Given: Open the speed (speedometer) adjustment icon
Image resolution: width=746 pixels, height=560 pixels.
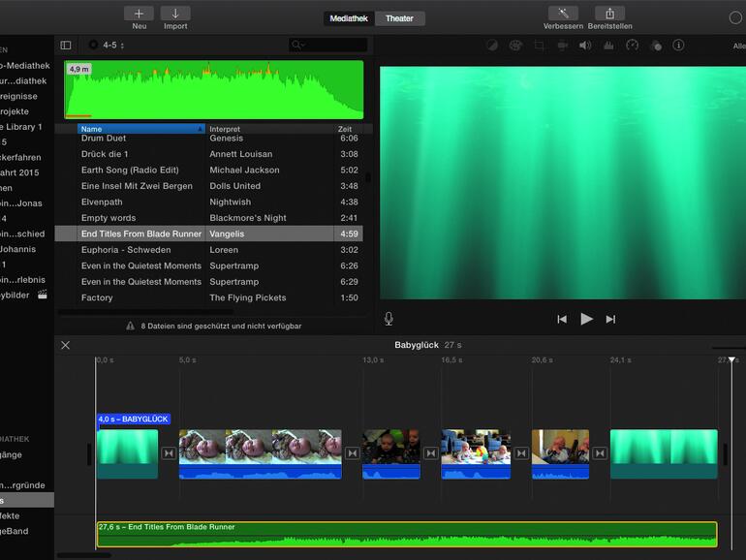Looking at the screenshot, I should 632,46.
